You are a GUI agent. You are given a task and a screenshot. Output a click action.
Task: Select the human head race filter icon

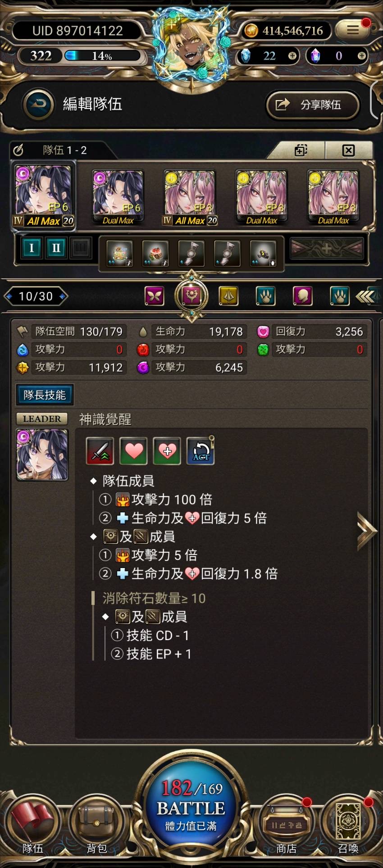(302, 296)
